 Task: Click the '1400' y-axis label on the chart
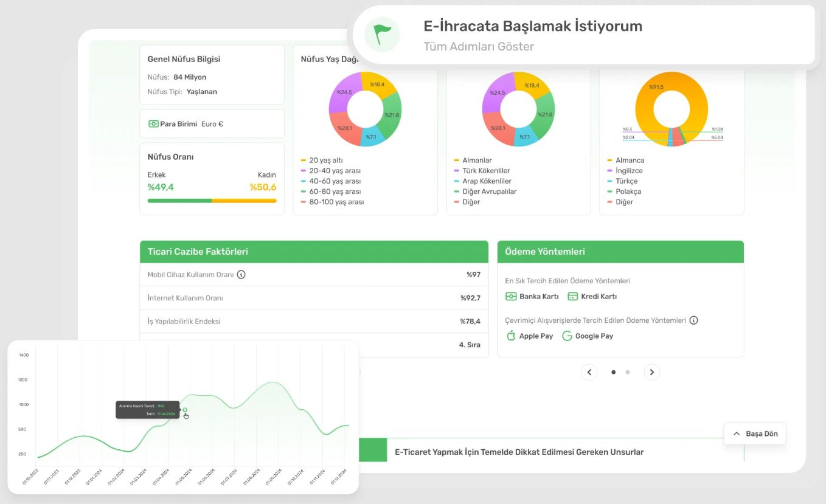pos(23,354)
